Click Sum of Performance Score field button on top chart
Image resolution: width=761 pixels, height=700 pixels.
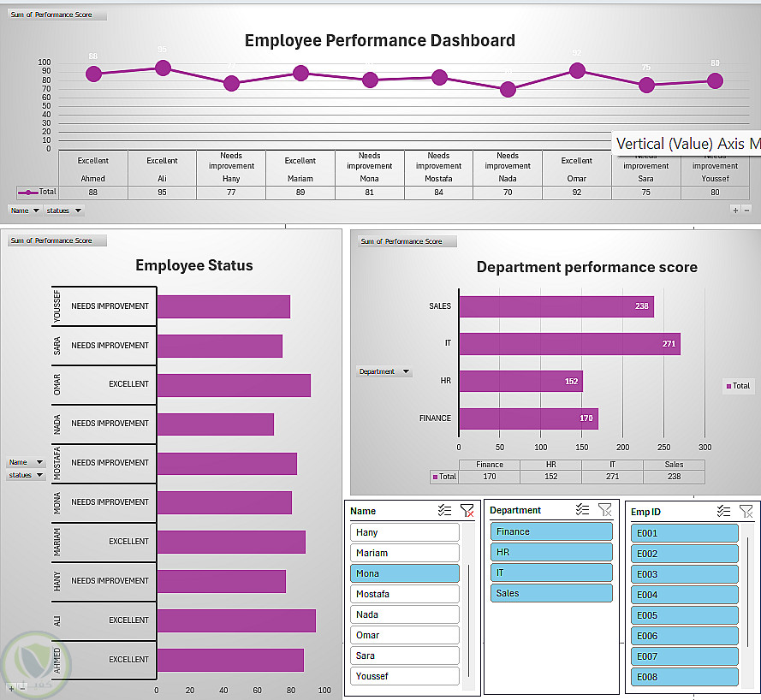tap(57, 15)
